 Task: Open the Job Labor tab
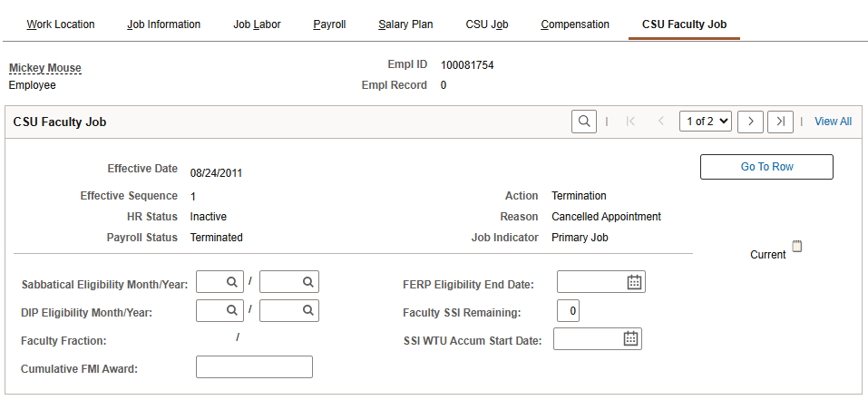pyautogui.click(x=257, y=24)
